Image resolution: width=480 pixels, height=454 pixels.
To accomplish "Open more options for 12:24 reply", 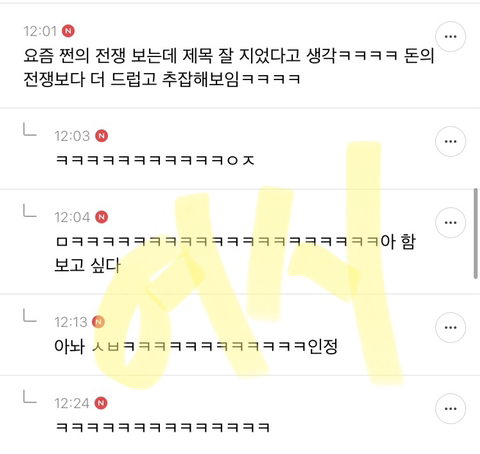I will tap(450, 408).
